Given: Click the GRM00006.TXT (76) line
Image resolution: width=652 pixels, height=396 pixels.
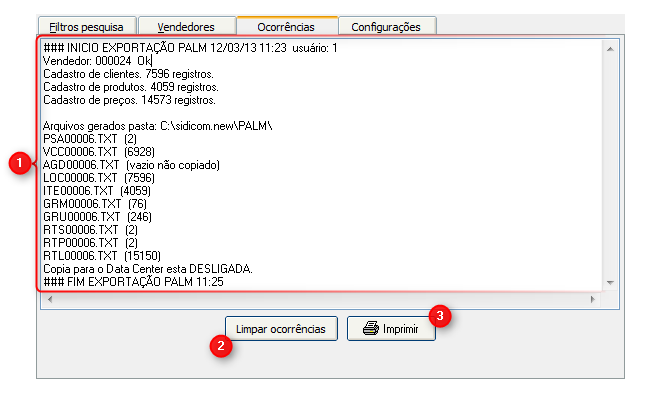Looking at the screenshot, I should click(95, 204).
